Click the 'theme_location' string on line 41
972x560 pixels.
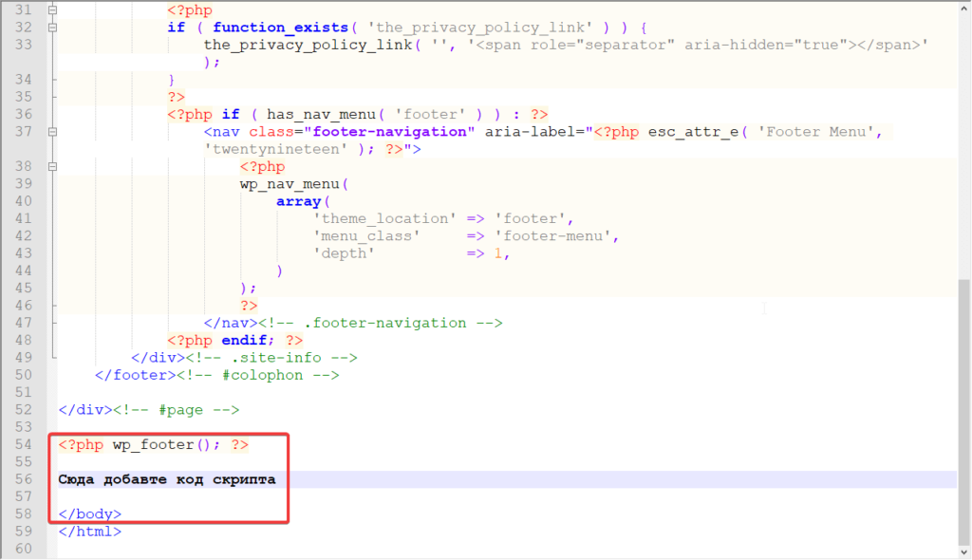tap(385, 219)
